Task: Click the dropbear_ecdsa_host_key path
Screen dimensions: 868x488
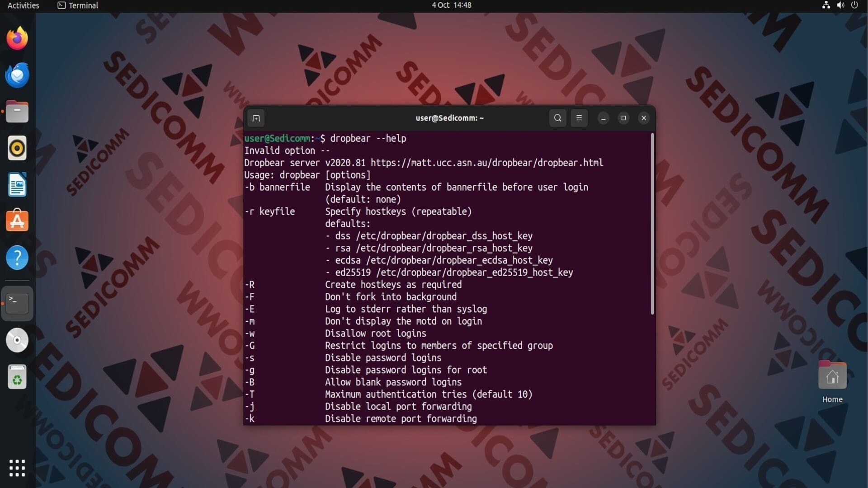Action: pyautogui.click(x=459, y=260)
